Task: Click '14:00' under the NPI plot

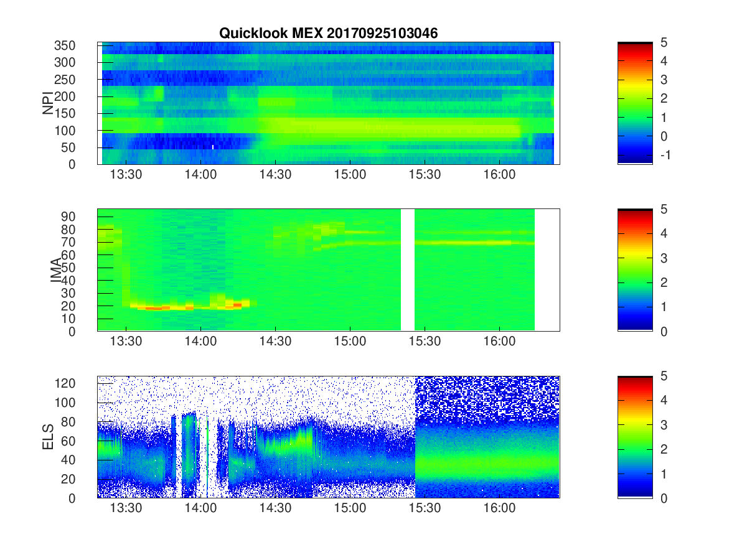Action: click(x=200, y=175)
